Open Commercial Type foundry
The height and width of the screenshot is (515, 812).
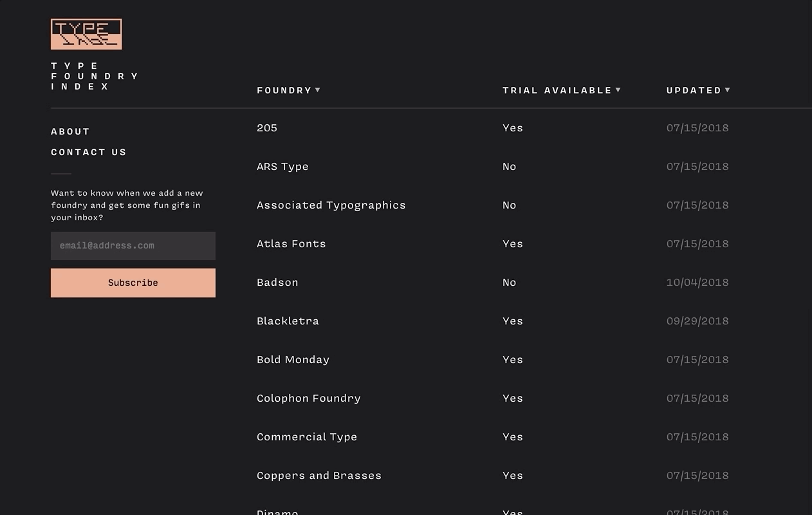pos(306,437)
